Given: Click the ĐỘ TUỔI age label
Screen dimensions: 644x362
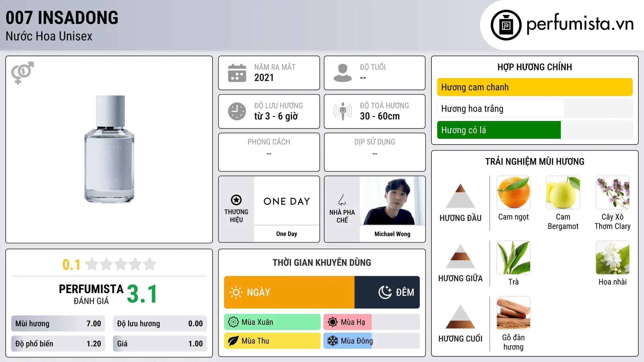Looking at the screenshot, I should (x=373, y=67).
